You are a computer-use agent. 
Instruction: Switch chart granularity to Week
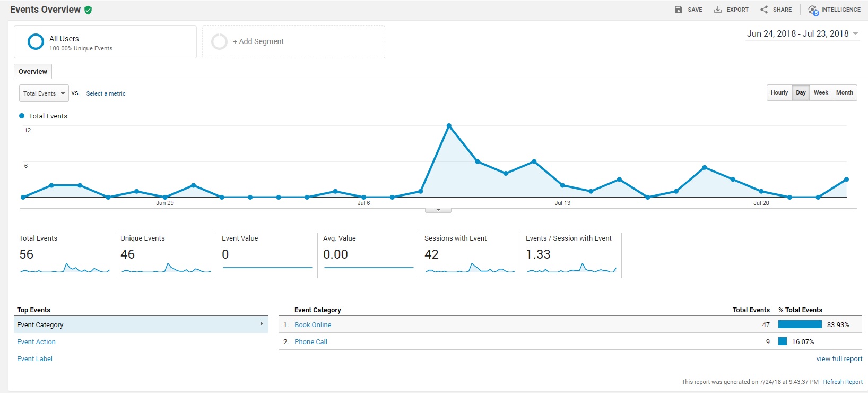click(x=821, y=92)
